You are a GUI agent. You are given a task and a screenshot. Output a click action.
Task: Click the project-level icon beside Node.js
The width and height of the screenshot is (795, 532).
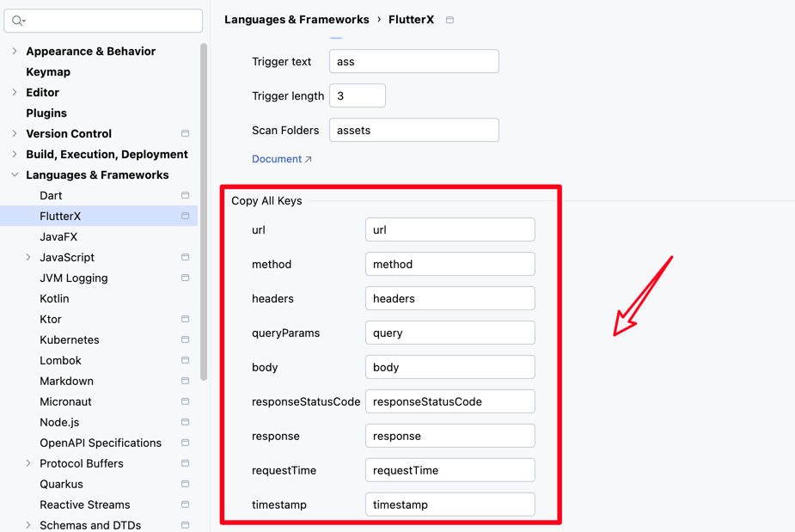tap(185, 423)
